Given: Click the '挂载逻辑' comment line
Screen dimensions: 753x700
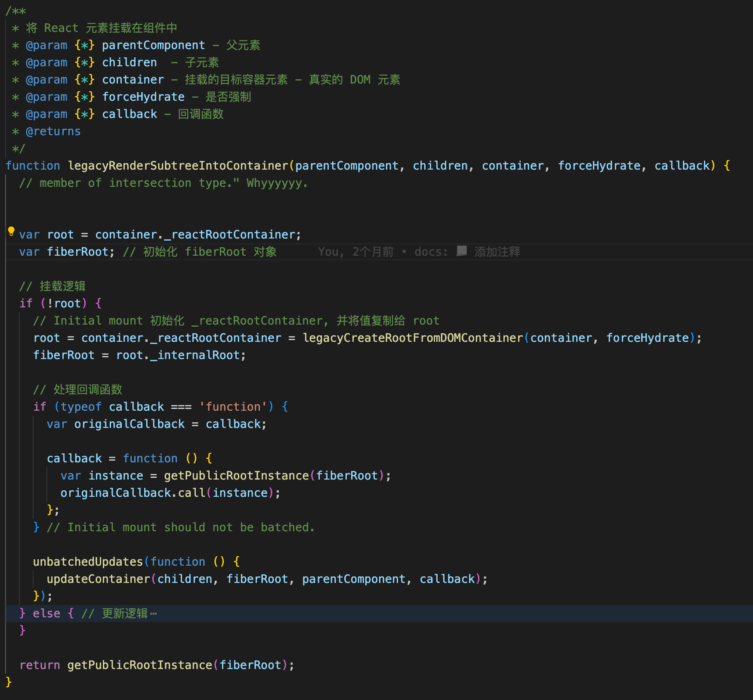Looking at the screenshot, I should point(52,286).
